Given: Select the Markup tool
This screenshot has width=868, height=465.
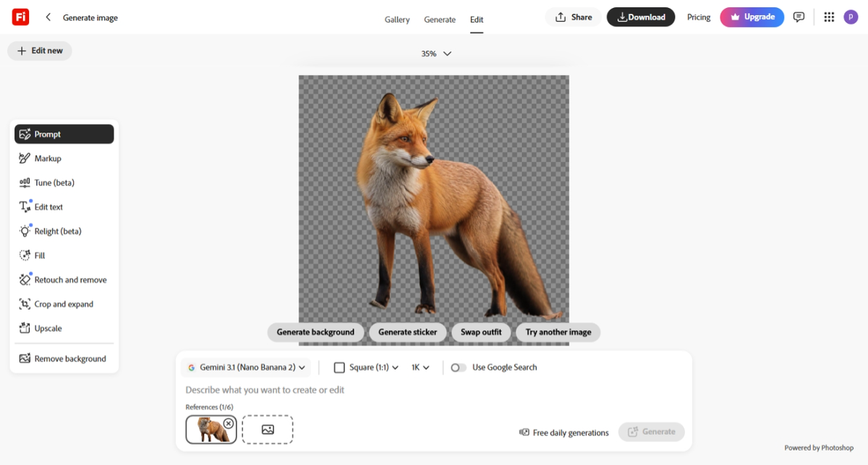Looking at the screenshot, I should [x=64, y=158].
